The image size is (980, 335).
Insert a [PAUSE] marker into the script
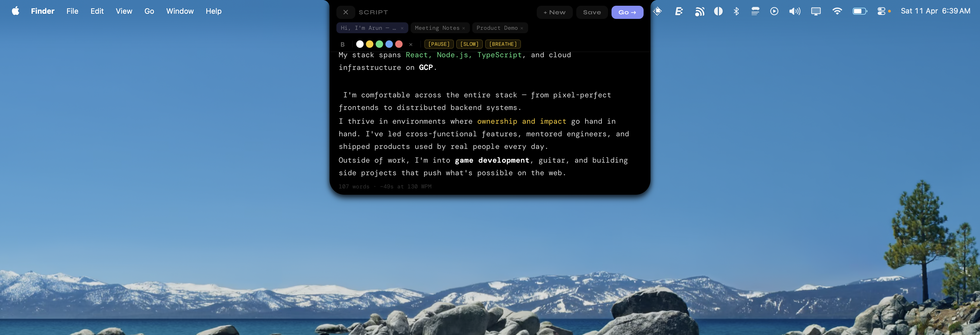coord(438,44)
